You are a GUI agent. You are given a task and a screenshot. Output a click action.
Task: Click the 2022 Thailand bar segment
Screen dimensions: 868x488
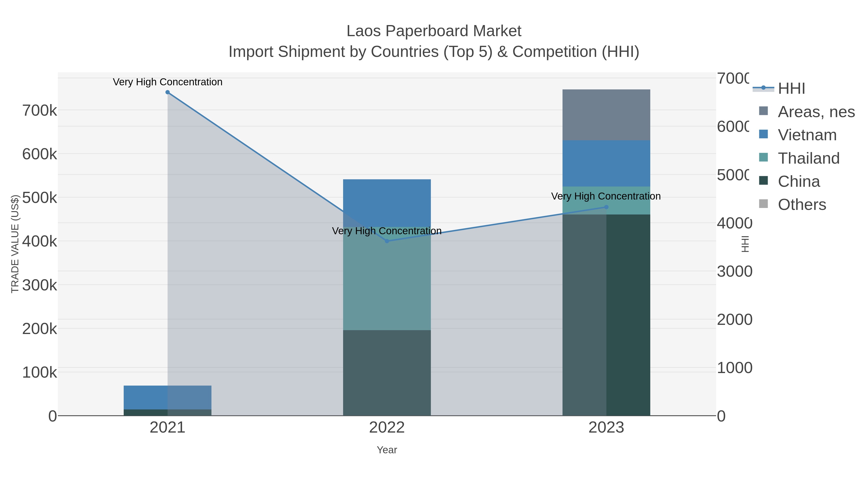tap(387, 279)
